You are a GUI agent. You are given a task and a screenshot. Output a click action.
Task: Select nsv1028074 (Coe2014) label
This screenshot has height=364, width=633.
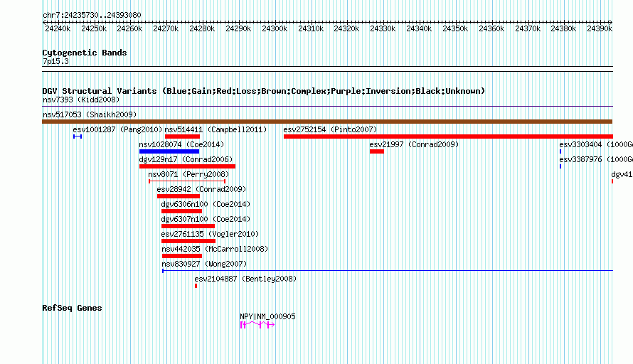(181, 144)
